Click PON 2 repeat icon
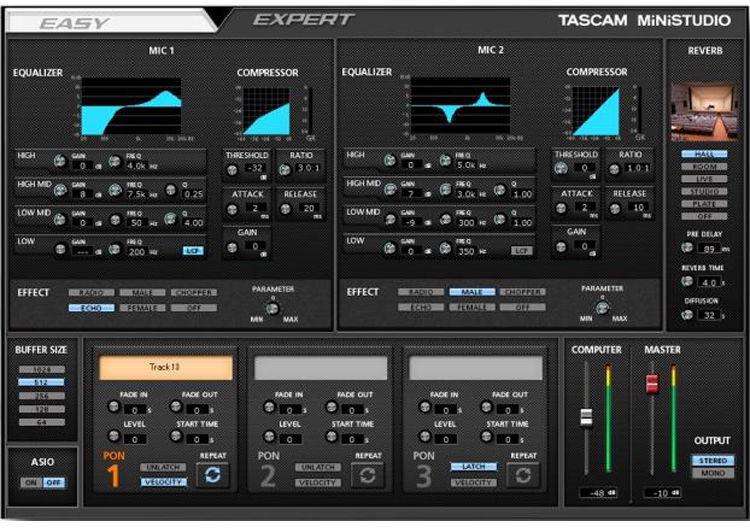The width and height of the screenshot is (750, 528). pyautogui.click(x=367, y=475)
